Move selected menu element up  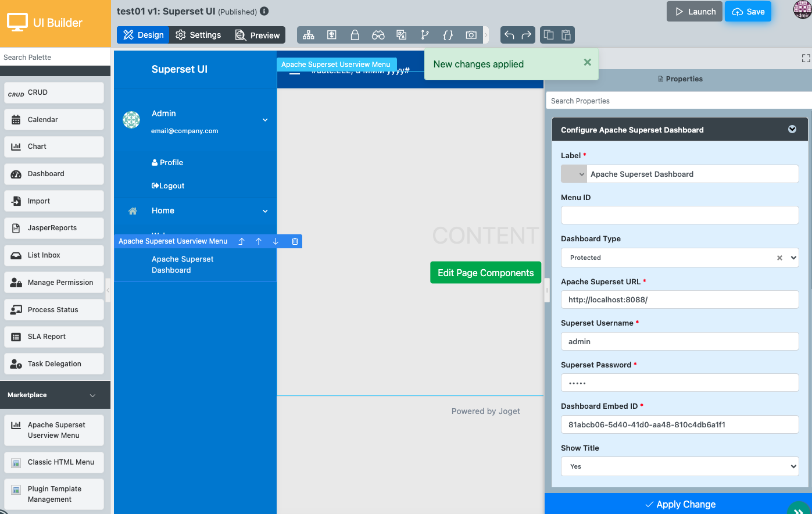(259, 241)
